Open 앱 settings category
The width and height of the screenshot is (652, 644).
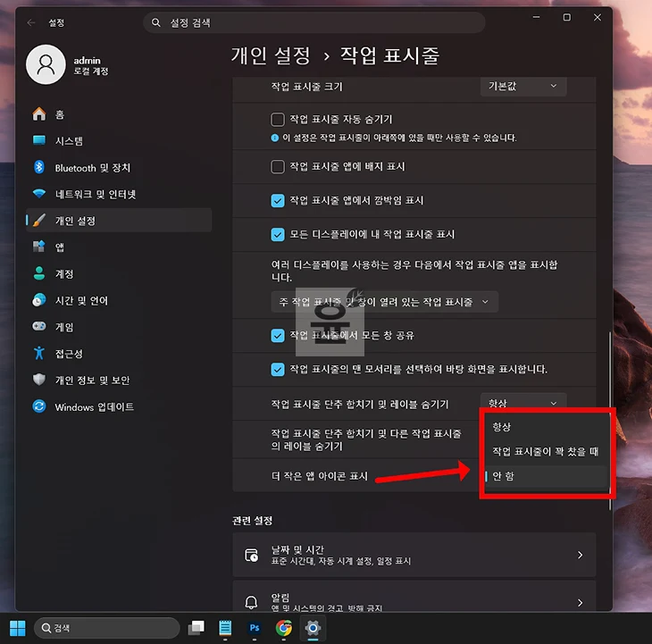[x=119, y=247]
